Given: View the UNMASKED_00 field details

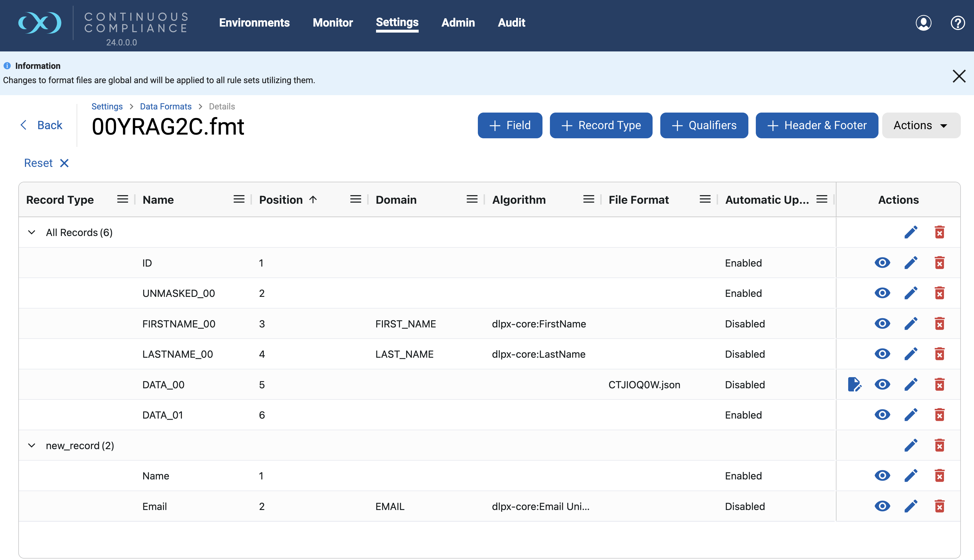Looking at the screenshot, I should click(882, 293).
